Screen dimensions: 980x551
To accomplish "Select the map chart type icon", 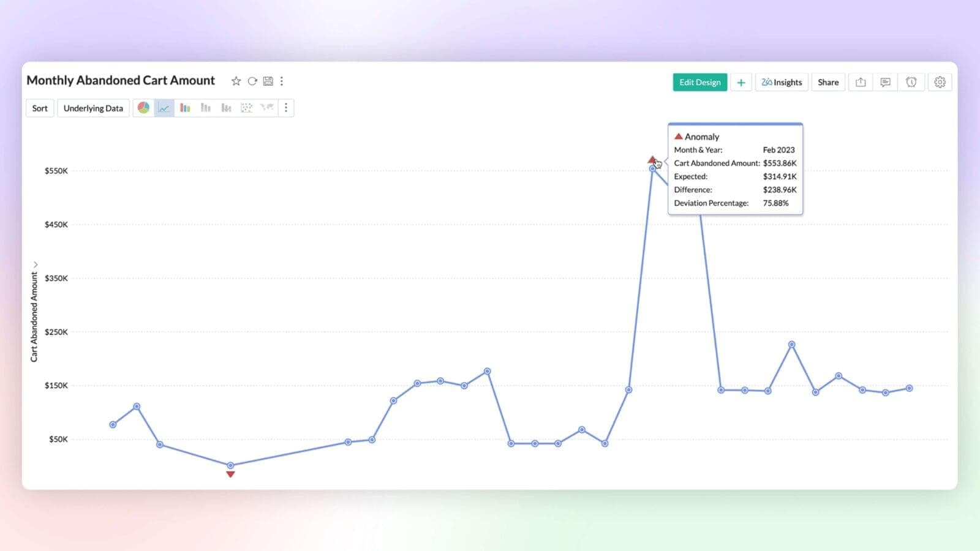I will point(267,108).
